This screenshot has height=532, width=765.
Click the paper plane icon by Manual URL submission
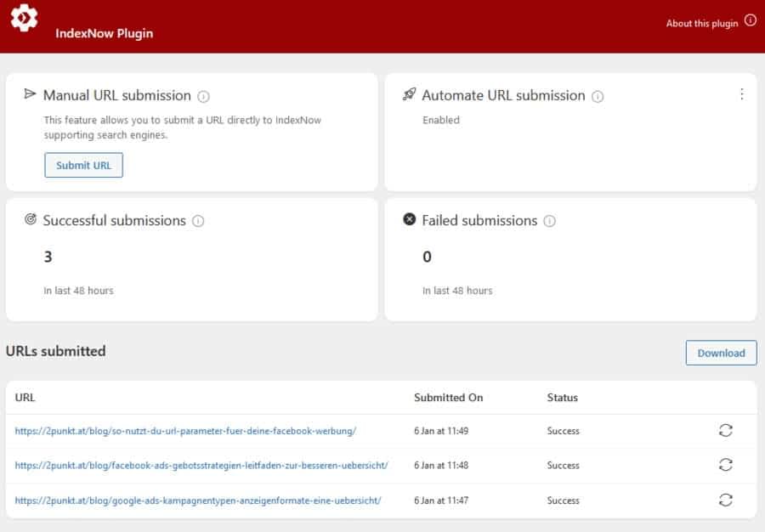31,93
